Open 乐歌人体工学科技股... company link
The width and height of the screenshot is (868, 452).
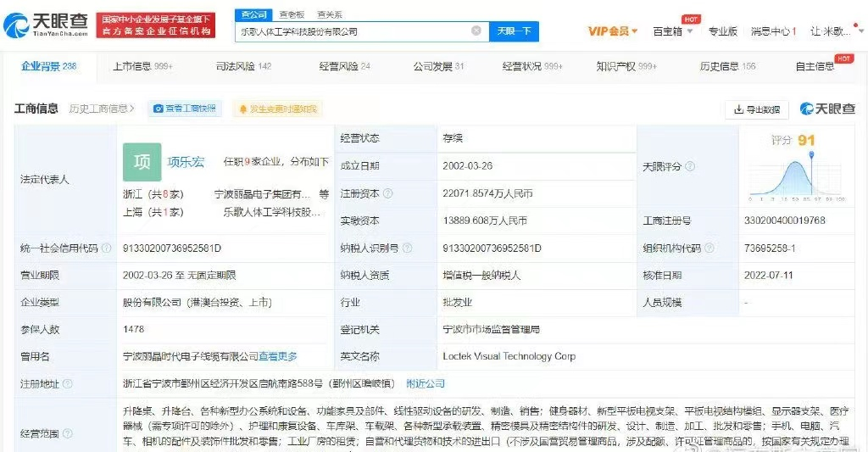[272, 212]
